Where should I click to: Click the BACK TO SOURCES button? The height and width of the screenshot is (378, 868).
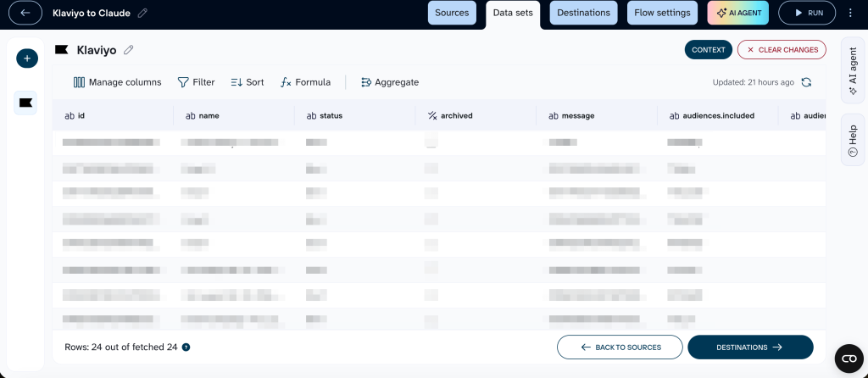coord(620,347)
